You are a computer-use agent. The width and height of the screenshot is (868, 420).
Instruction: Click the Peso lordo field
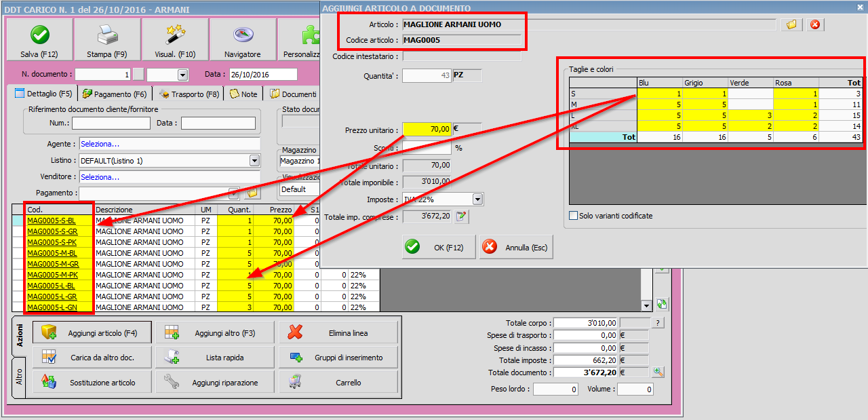pyautogui.click(x=555, y=389)
